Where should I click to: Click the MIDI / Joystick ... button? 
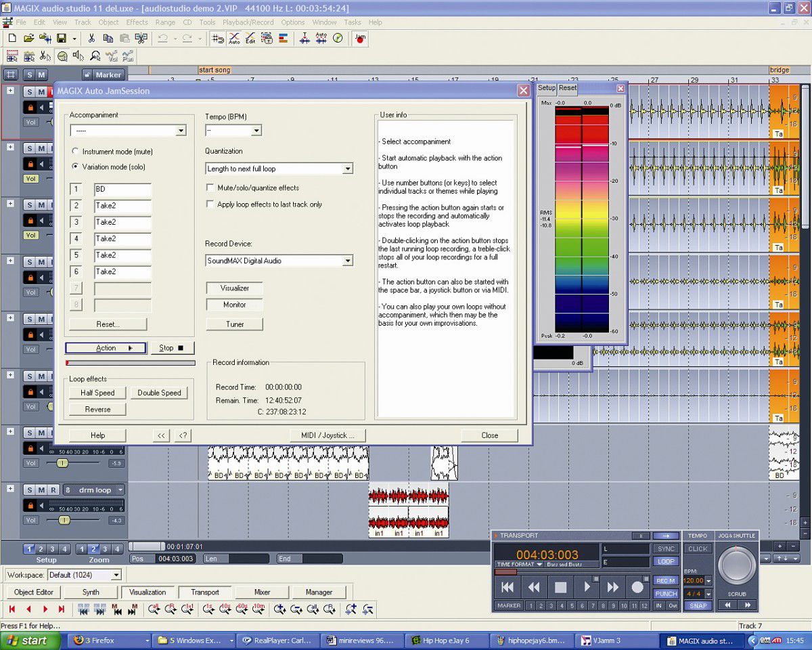tap(328, 435)
